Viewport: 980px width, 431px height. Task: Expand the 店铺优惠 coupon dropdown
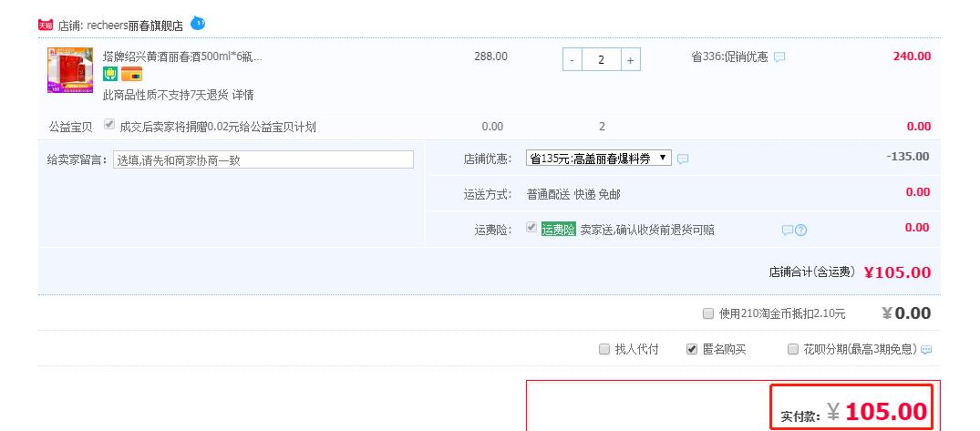(x=599, y=158)
